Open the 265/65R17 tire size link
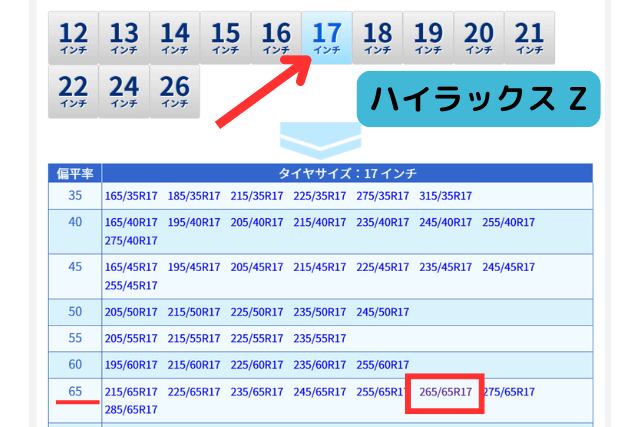The width and height of the screenshot is (640, 427). click(x=445, y=392)
